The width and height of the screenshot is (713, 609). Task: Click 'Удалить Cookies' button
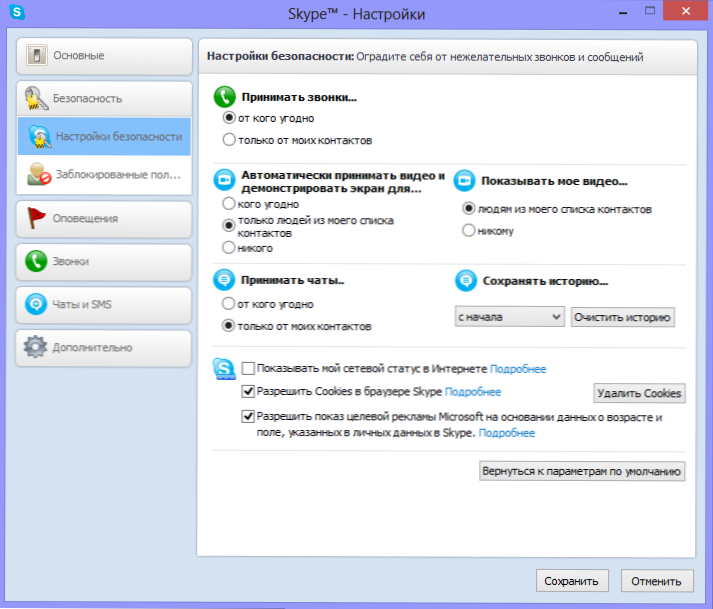tap(639, 393)
